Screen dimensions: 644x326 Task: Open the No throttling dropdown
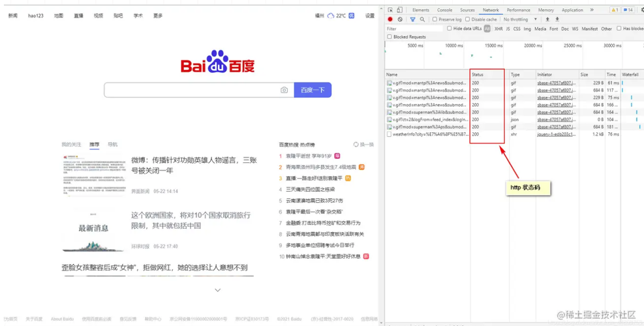pyautogui.click(x=520, y=20)
